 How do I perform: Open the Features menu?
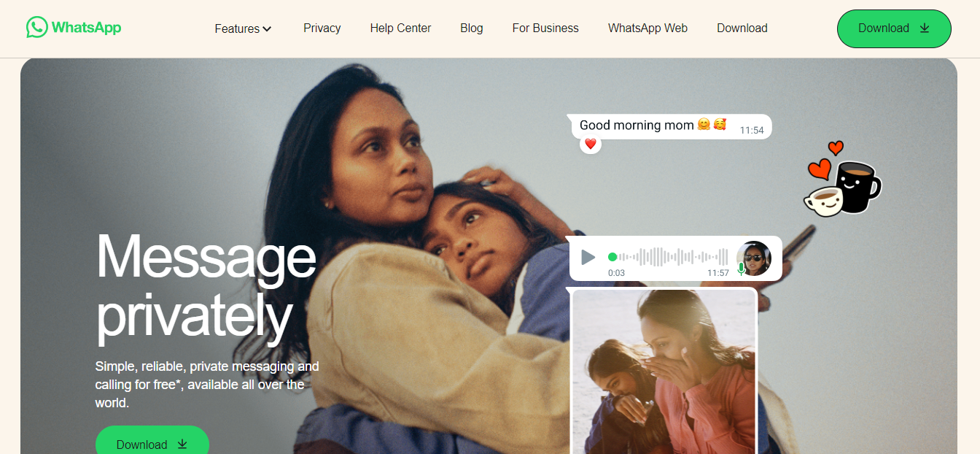pyautogui.click(x=243, y=28)
